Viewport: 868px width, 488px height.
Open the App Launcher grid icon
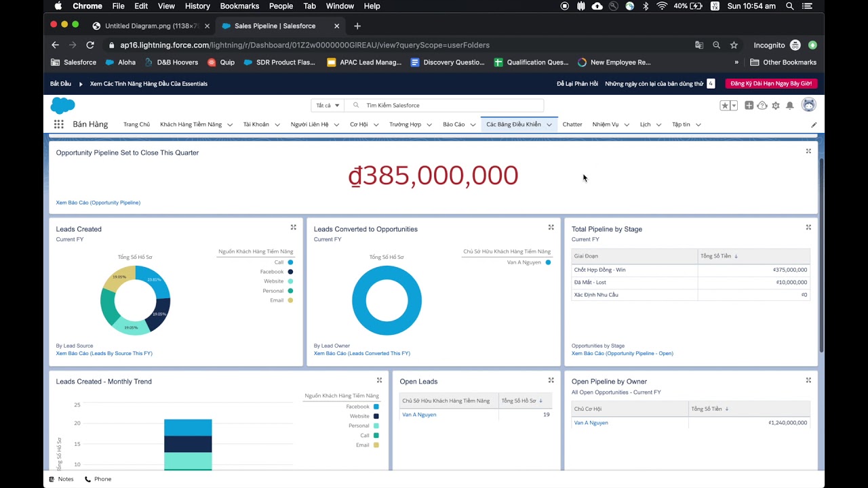(59, 124)
